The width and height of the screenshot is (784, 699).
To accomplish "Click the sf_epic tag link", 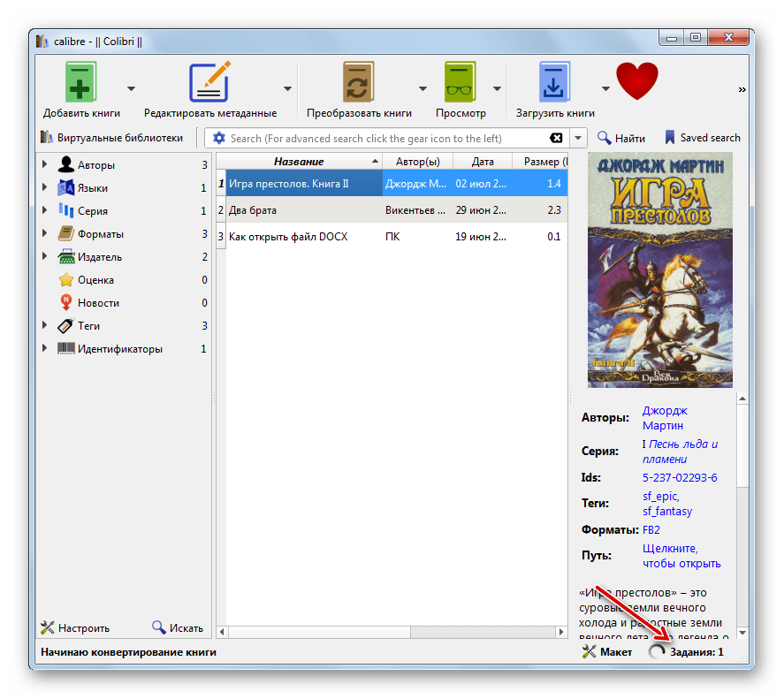I will pyautogui.click(x=660, y=496).
